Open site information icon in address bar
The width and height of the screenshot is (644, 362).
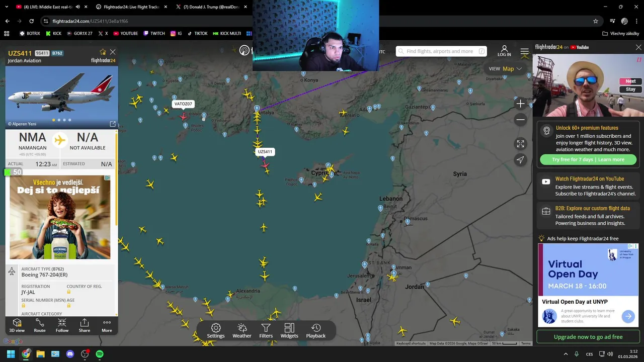pyautogui.click(x=46, y=21)
